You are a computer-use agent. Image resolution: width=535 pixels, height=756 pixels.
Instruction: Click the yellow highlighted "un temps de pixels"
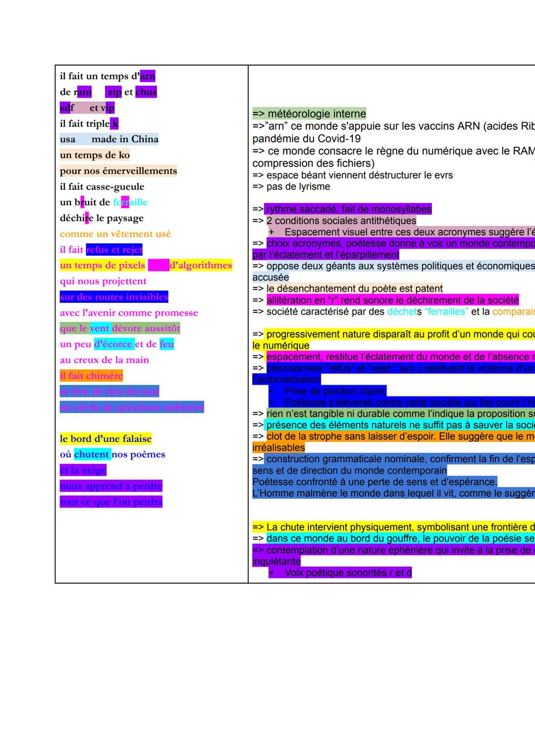click(x=103, y=265)
